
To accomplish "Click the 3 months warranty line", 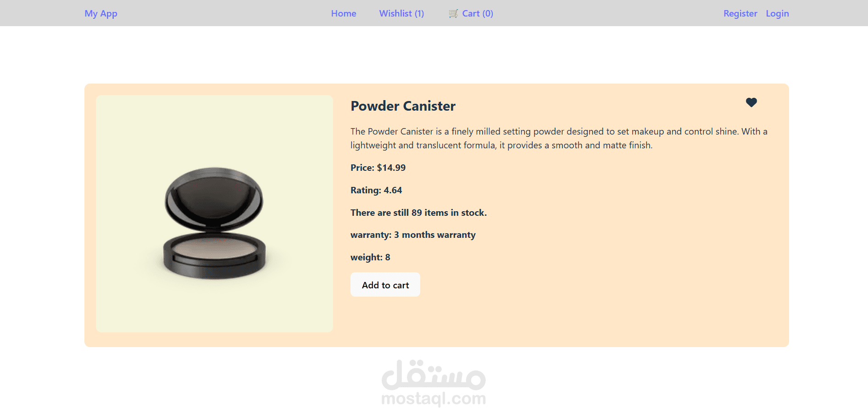I will (413, 235).
